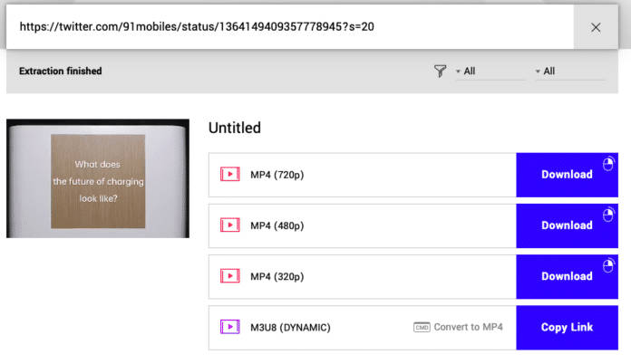Open the second All filter dropdown
Screen dimensions: 631x364
click(x=569, y=72)
